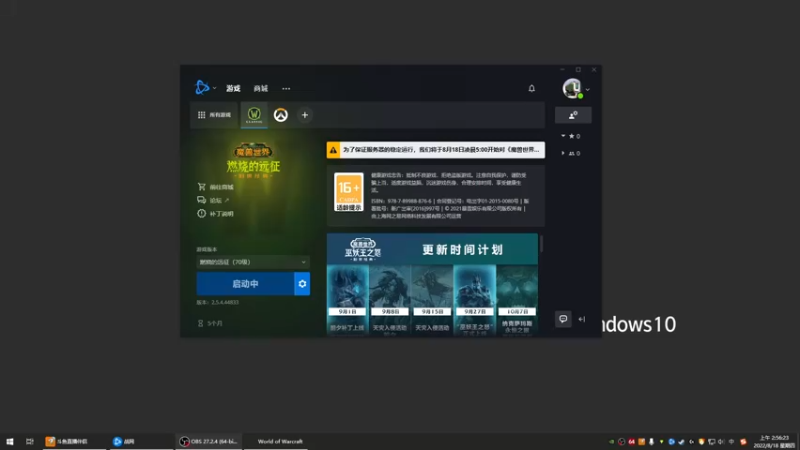Switch to Battle.net taskbar button
800x450 pixels.
click(x=141, y=441)
